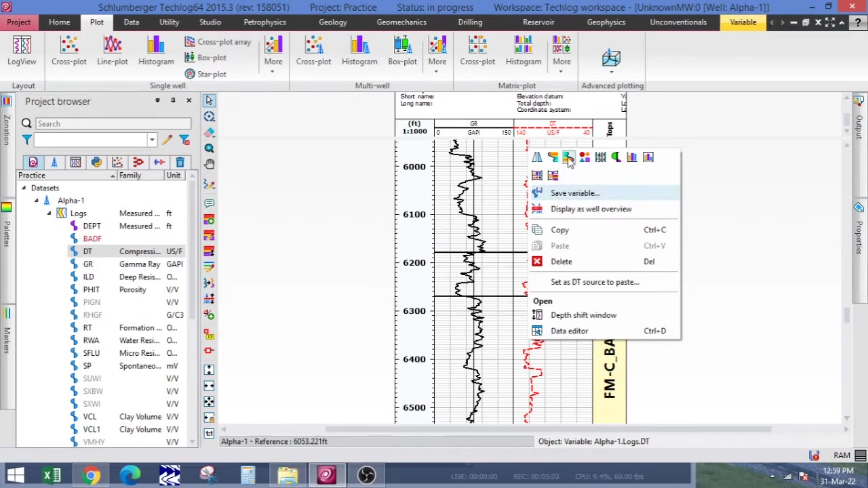
Task: Click the Zoom magnifier tool in the left toolbar
Action: [209, 148]
